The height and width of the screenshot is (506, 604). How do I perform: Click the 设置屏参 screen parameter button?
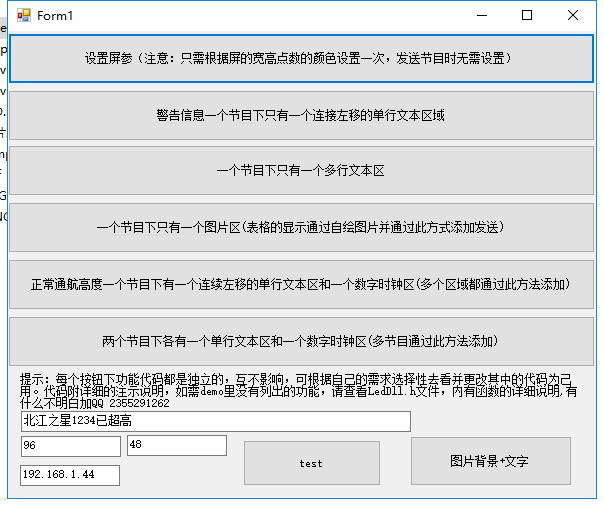pyautogui.click(x=301, y=59)
